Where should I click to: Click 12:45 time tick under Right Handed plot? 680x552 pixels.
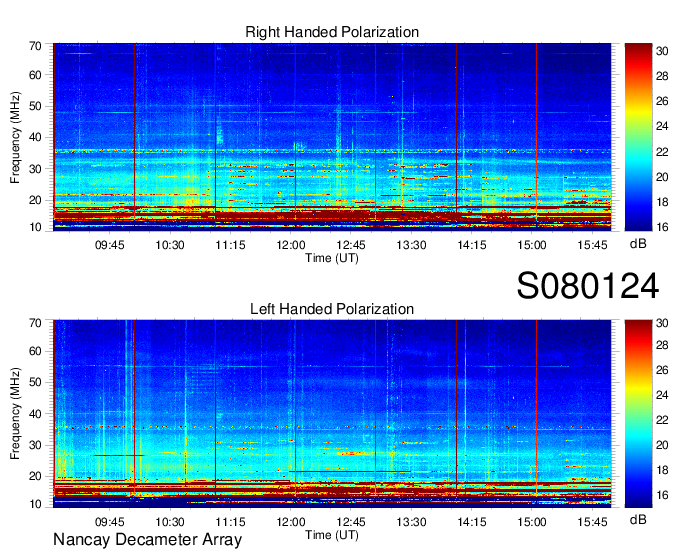[x=351, y=245]
